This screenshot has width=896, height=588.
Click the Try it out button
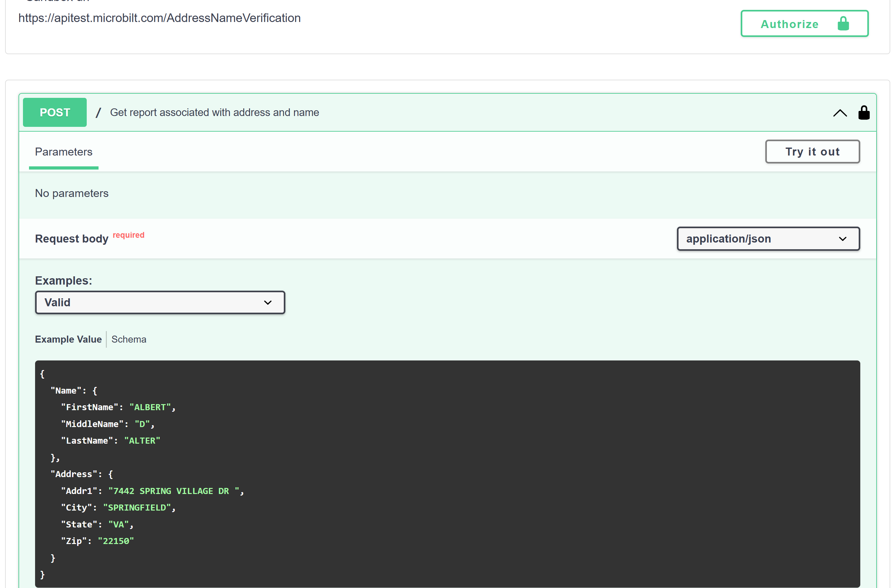click(812, 152)
